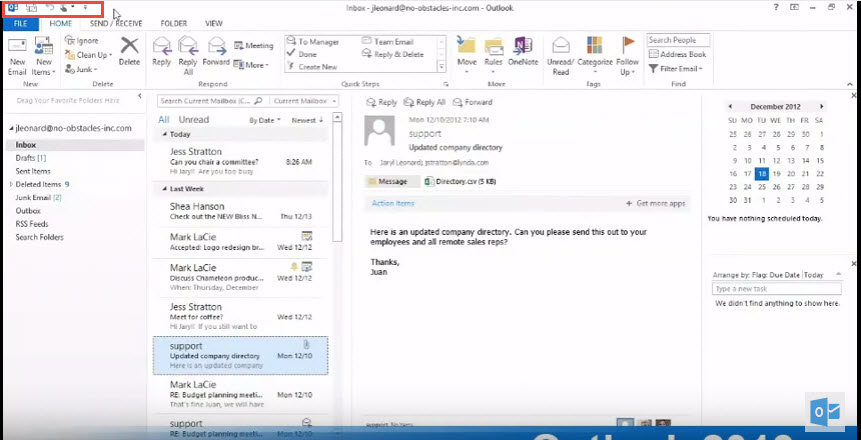Click the Meeting reply icon in Respond group

(238, 46)
